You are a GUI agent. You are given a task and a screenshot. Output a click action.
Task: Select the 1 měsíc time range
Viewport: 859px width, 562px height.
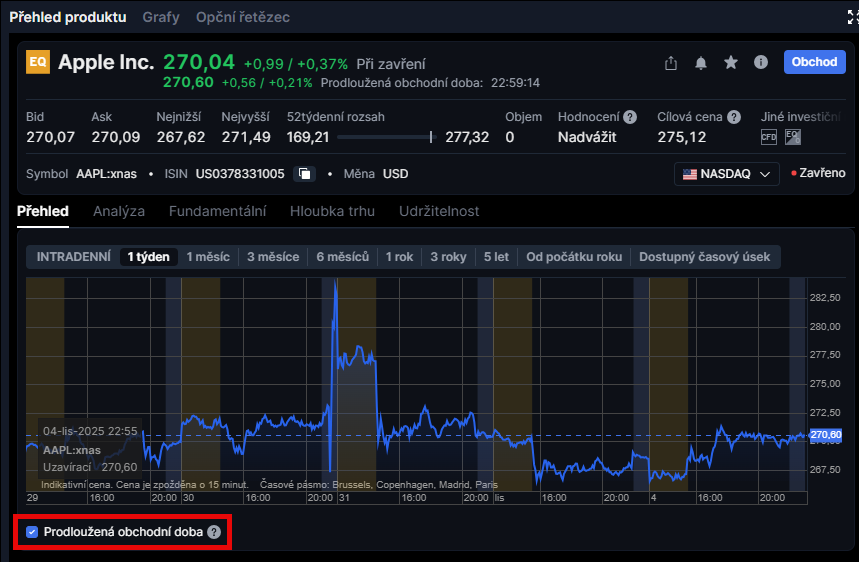[208, 257]
